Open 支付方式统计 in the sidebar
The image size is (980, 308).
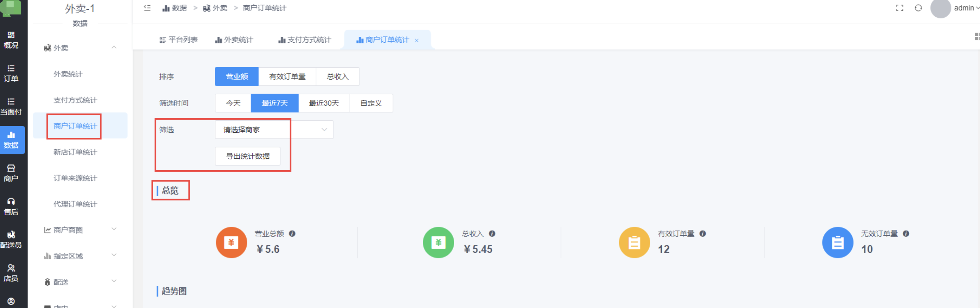click(x=75, y=100)
